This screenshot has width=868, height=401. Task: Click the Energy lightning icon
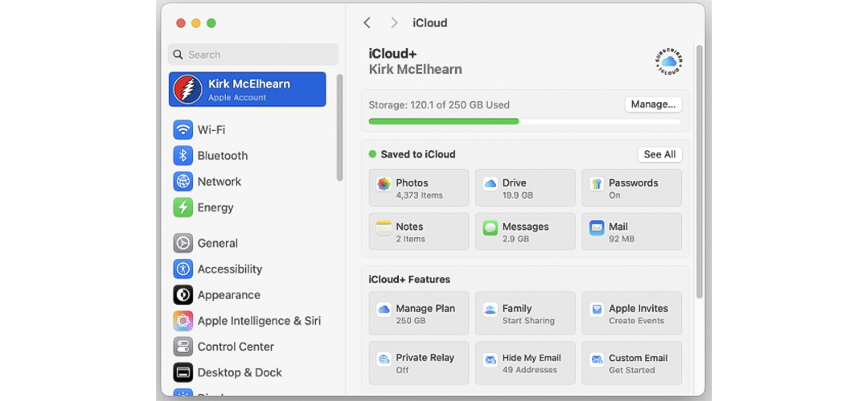click(183, 207)
